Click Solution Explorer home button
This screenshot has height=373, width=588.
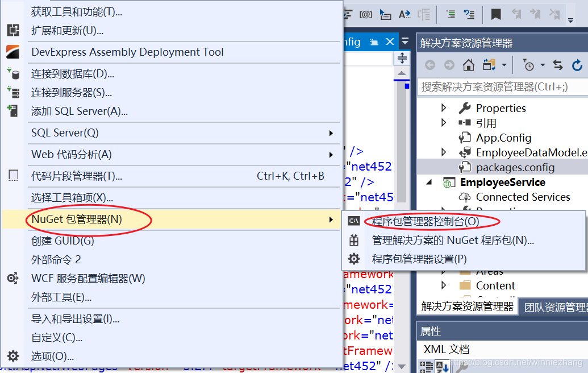click(x=468, y=65)
